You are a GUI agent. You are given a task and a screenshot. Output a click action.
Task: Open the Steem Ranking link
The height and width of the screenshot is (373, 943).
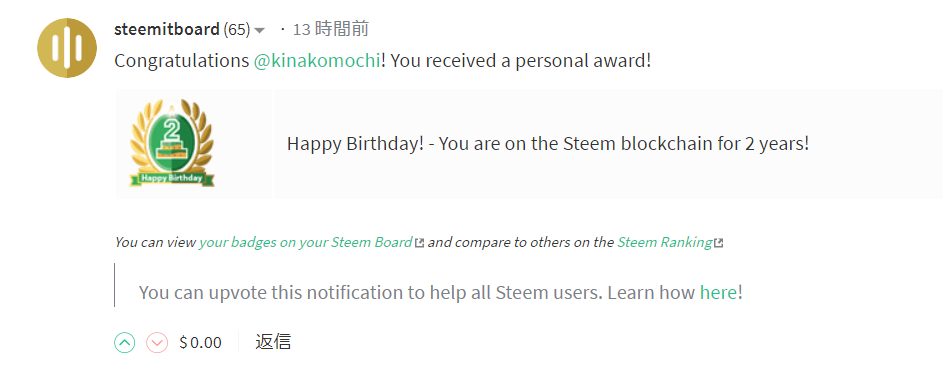pyautogui.click(x=665, y=242)
